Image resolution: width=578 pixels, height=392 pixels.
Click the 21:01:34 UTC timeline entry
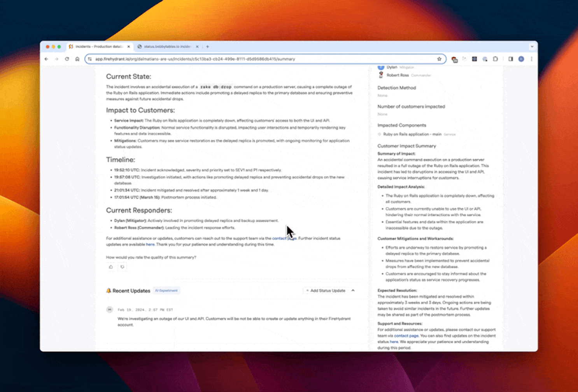(191, 190)
